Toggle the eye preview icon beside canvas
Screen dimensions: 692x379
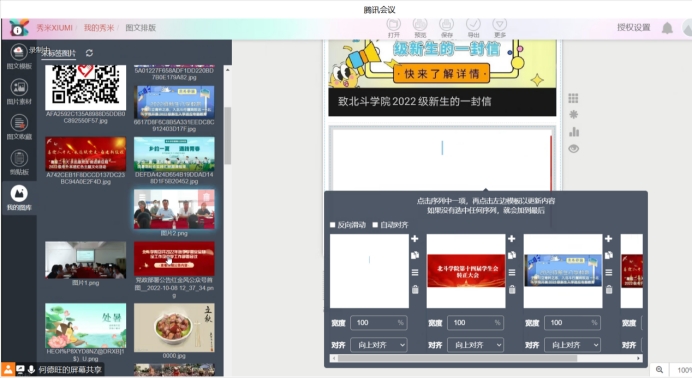[x=573, y=149]
